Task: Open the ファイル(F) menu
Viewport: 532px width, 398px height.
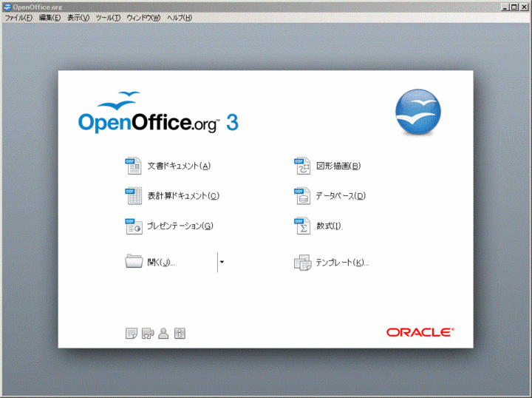Action: pyautogui.click(x=18, y=18)
